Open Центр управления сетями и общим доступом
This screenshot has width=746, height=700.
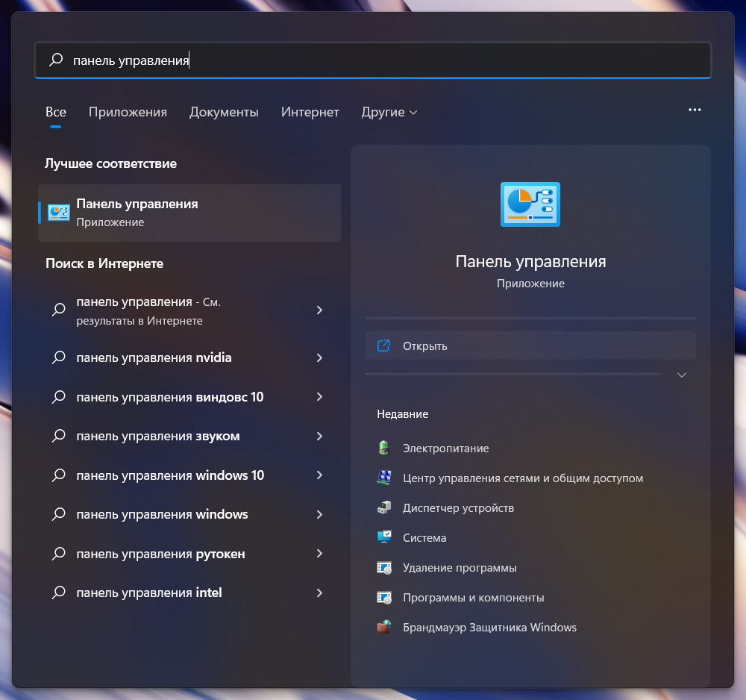point(523,478)
